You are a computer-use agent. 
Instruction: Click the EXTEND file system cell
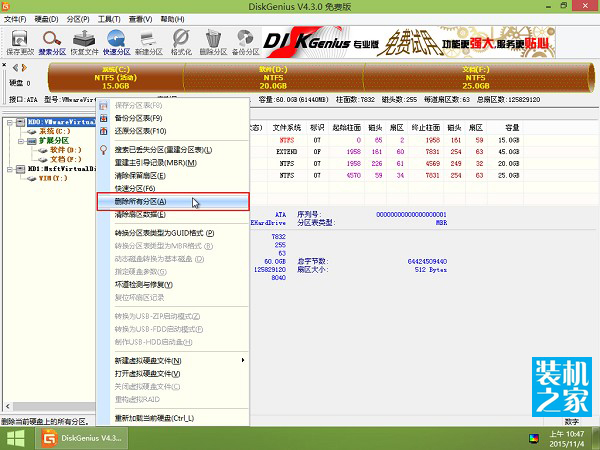coord(287,152)
